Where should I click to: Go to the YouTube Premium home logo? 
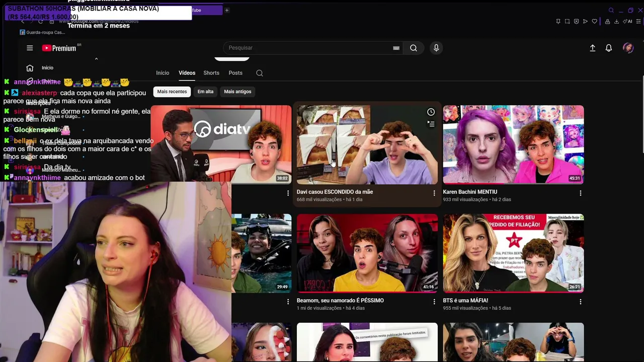tap(59, 48)
